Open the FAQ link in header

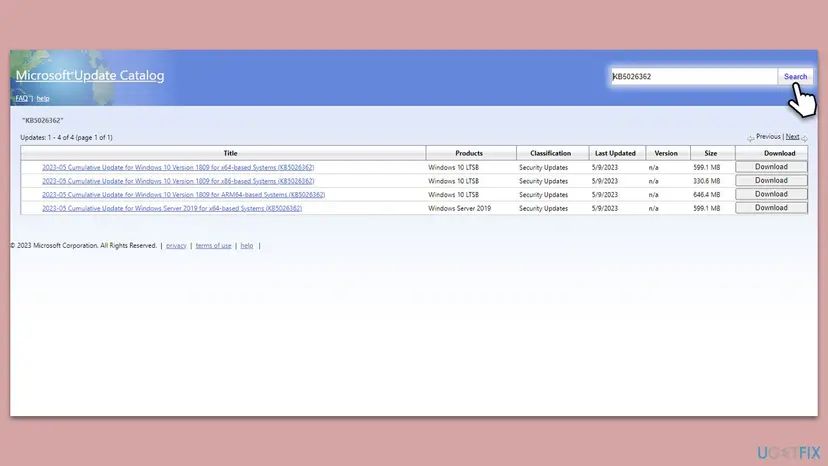tap(21, 98)
